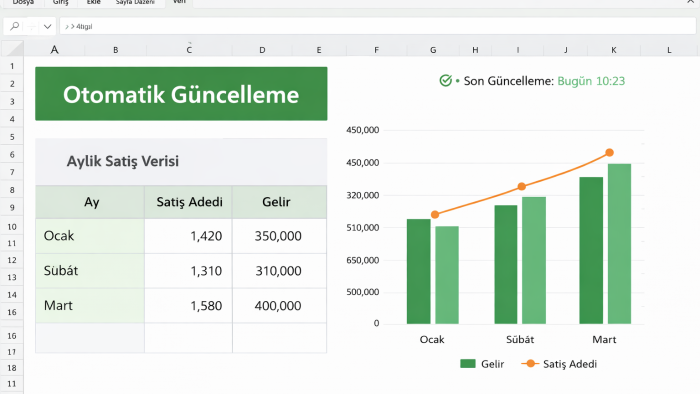
Task: Click the Mart label on chart axis
Action: tap(604, 340)
